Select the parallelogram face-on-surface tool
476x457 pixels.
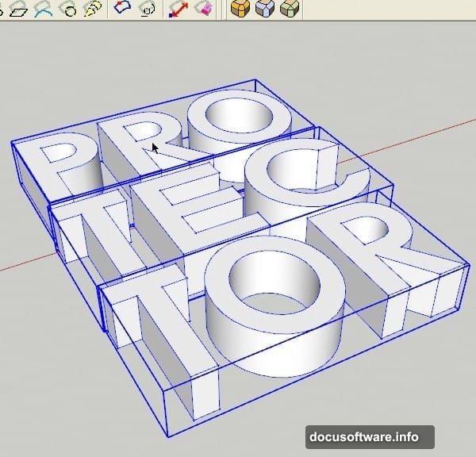click(19, 10)
